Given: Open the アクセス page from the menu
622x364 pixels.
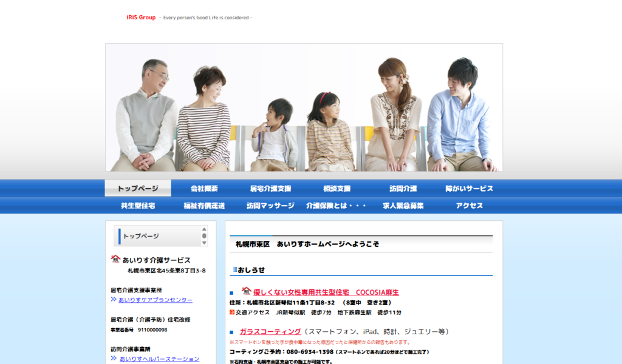Looking at the screenshot, I should 469,206.
